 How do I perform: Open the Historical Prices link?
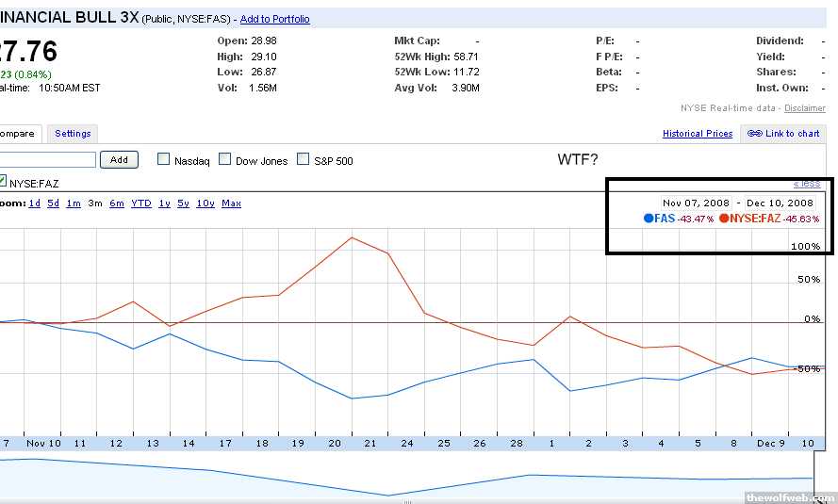[698, 134]
